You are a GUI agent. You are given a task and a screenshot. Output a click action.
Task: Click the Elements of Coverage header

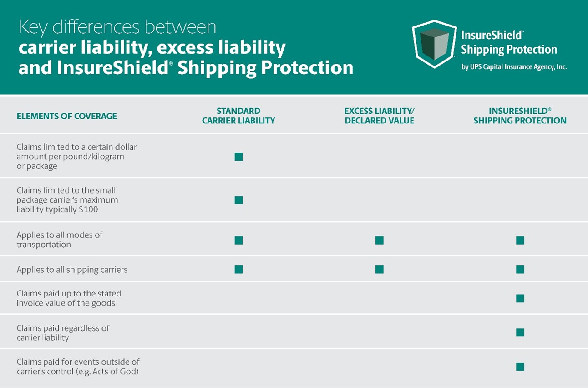[x=67, y=116]
